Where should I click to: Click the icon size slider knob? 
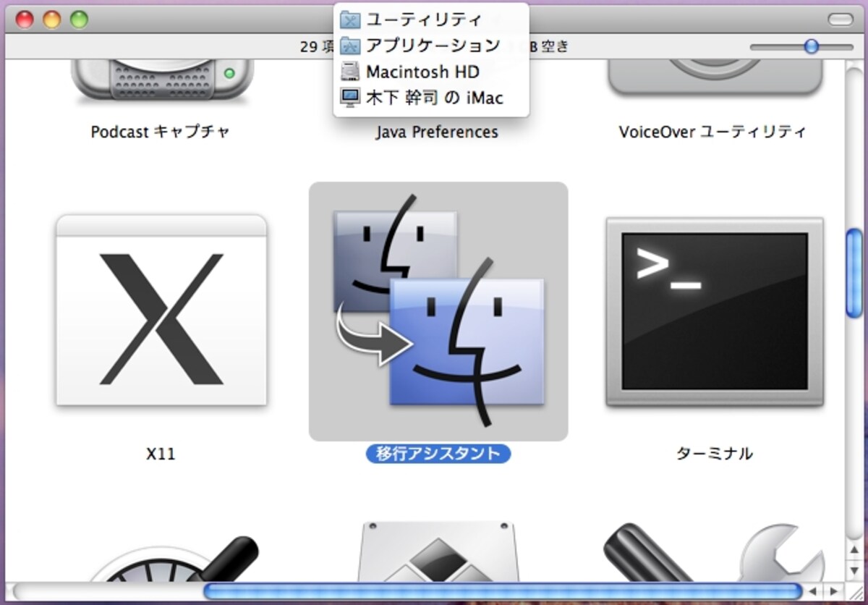pos(812,46)
